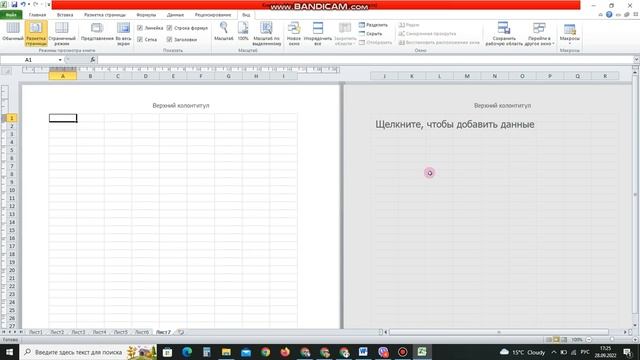
Task: Arrange all windows with Упорядочить все
Action: [x=318, y=33]
